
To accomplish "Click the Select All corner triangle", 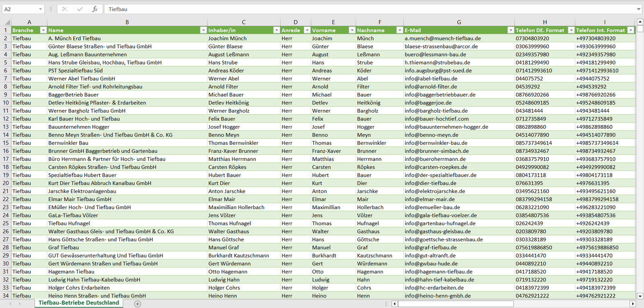I will [7, 22].
